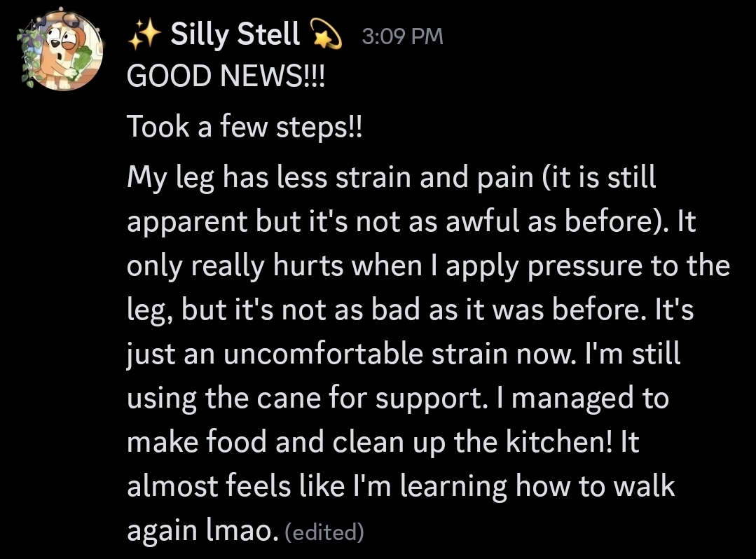Click the 3:09 PM message timestamp
This screenshot has height=559, width=756.
pyautogui.click(x=402, y=36)
